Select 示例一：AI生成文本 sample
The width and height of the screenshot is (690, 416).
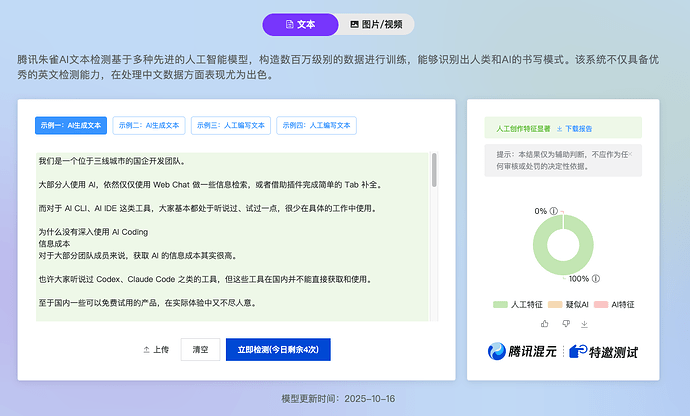tap(71, 125)
